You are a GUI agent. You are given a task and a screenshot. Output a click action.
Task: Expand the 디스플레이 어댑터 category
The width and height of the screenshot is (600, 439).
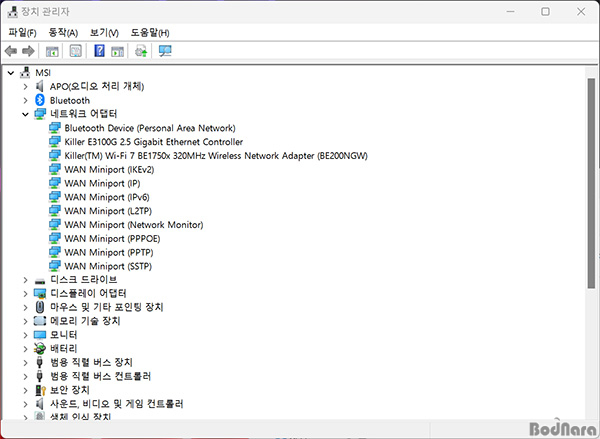[25, 294]
